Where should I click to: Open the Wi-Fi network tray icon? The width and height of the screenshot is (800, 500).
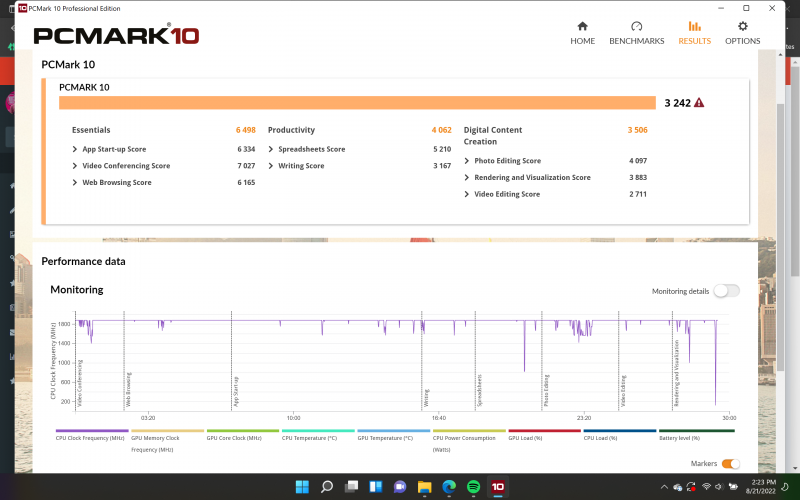pyautogui.click(x=706, y=487)
